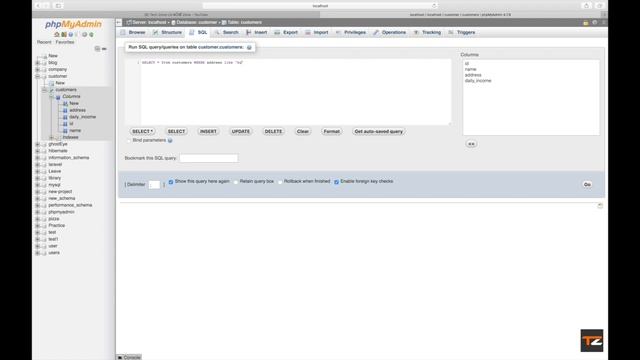The width and height of the screenshot is (640, 360).
Task: Open the information_schema database
Action: 69,158
